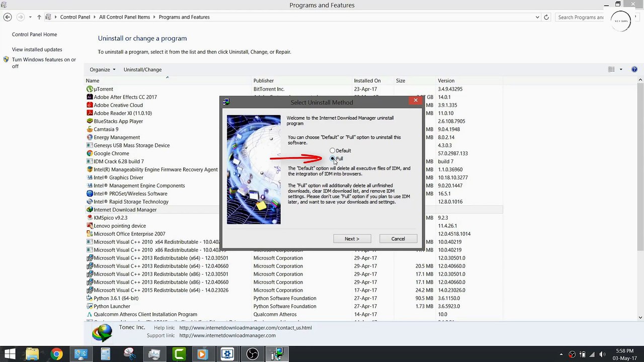
Task: Open IDM contact_us help link
Action: [246, 328]
